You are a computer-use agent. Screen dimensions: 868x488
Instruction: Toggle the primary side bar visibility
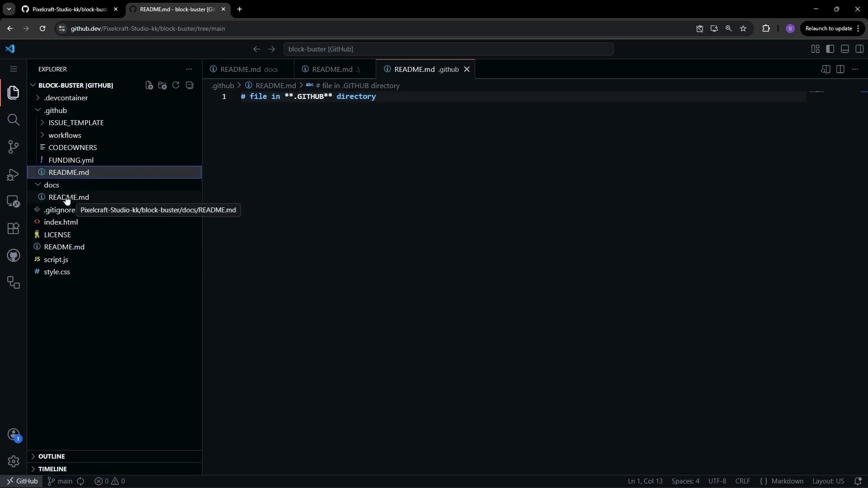(x=830, y=49)
